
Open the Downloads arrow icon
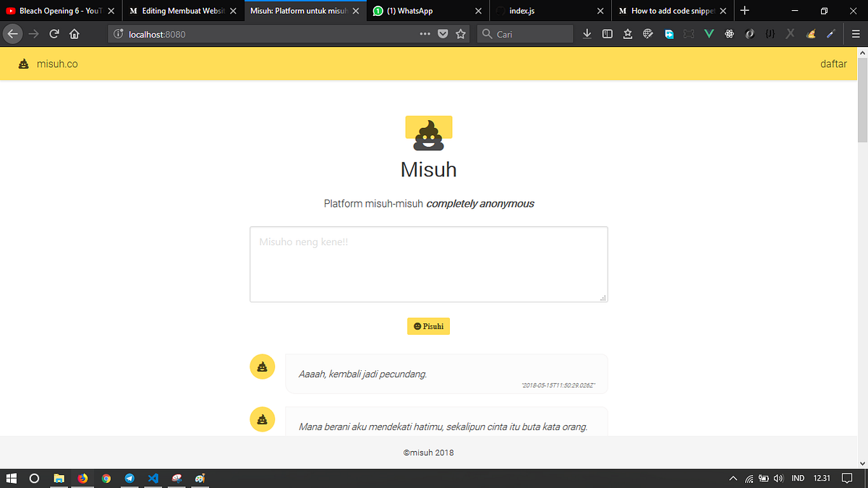(x=587, y=33)
